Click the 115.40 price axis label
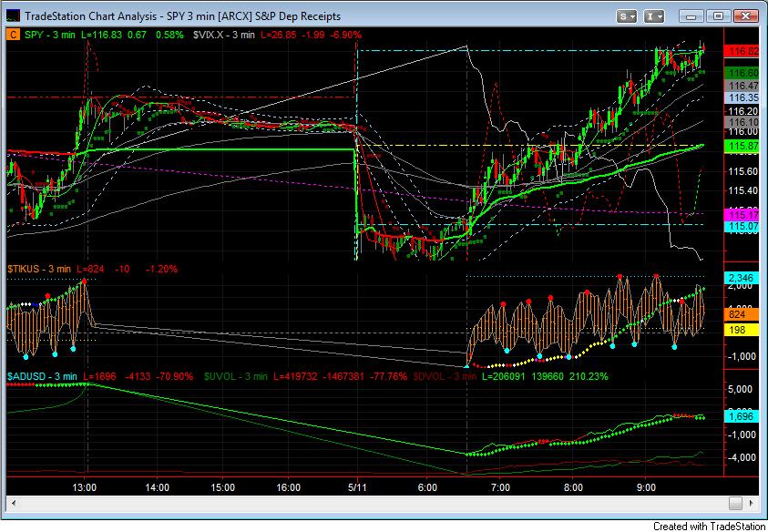Image resolution: width=768 pixels, height=532 pixels. (744, 190)
